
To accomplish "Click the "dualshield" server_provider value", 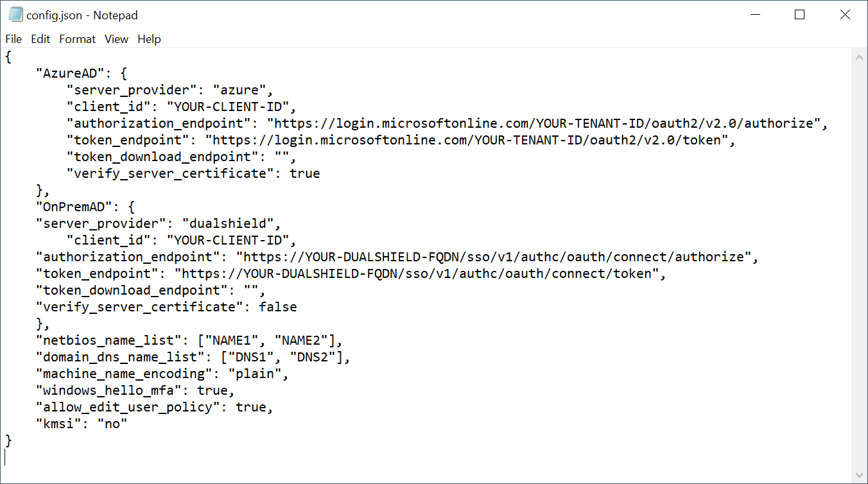I will pyautogui.click(x=231, y=223).
